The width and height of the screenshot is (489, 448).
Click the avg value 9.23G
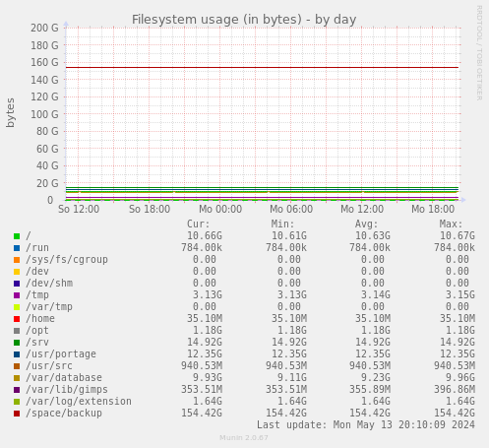(376, 377)
